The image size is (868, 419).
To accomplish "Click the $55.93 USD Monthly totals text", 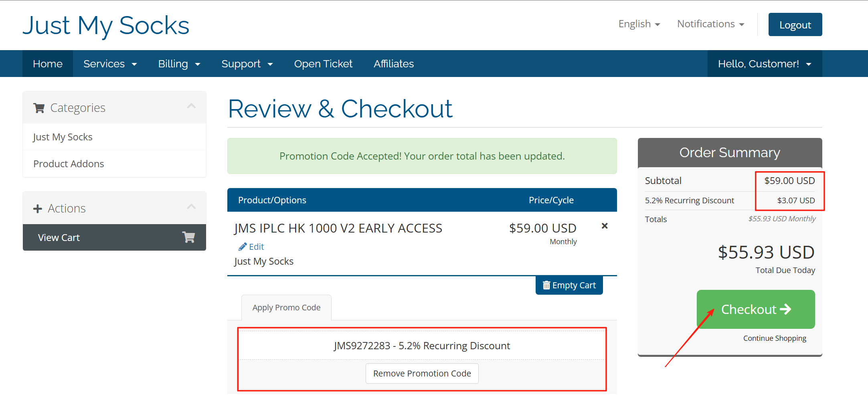I will pos(782,219).
